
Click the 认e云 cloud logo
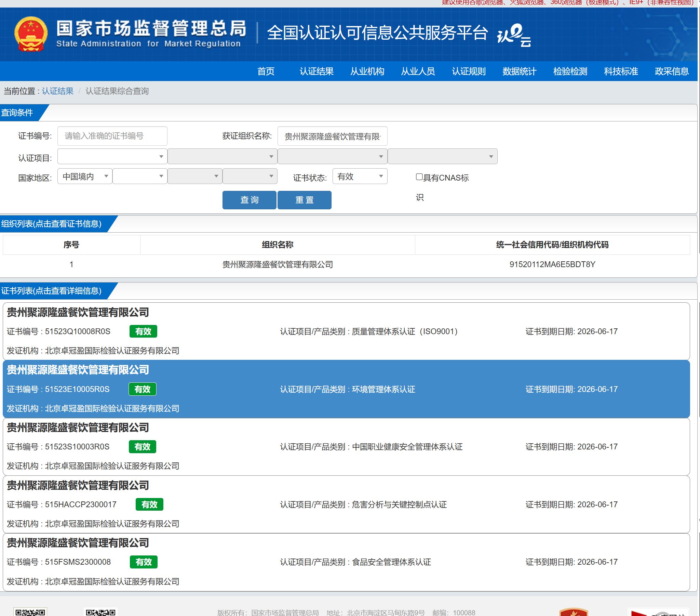514,35
